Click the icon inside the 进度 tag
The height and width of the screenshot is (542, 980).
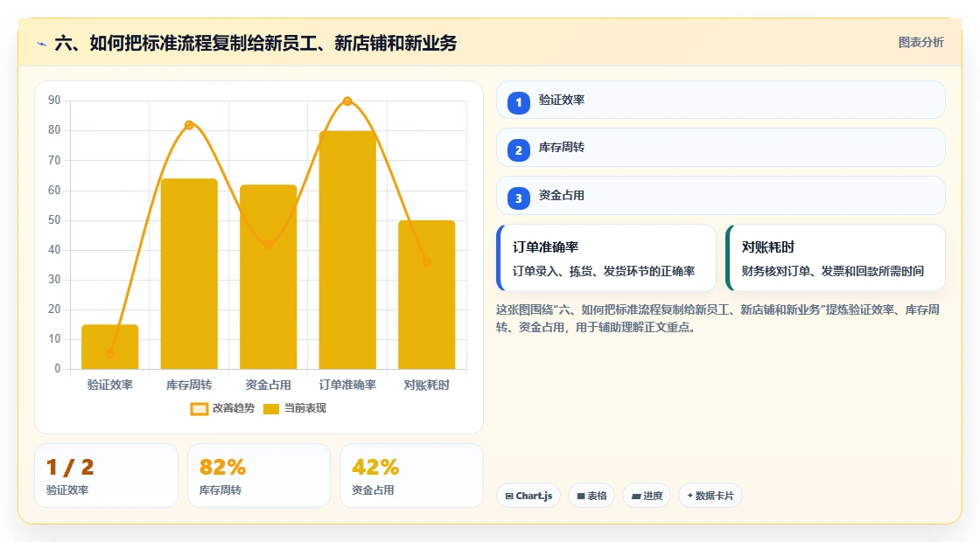point(635,496)
